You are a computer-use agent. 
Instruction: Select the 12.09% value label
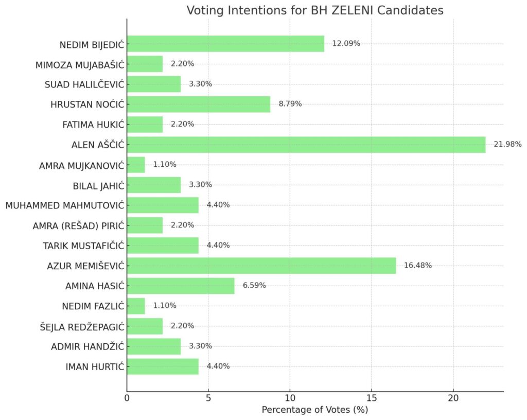(346, 44)
